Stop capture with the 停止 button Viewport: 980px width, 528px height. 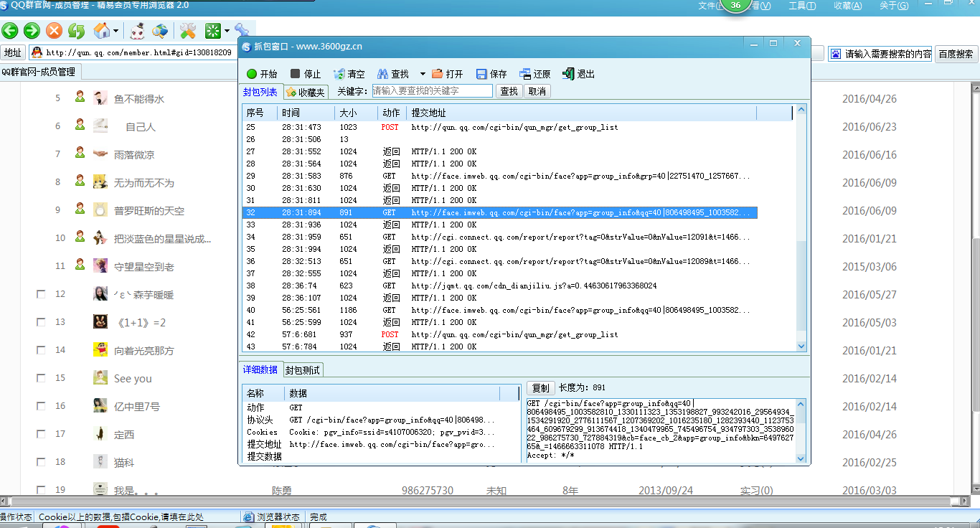306,74
